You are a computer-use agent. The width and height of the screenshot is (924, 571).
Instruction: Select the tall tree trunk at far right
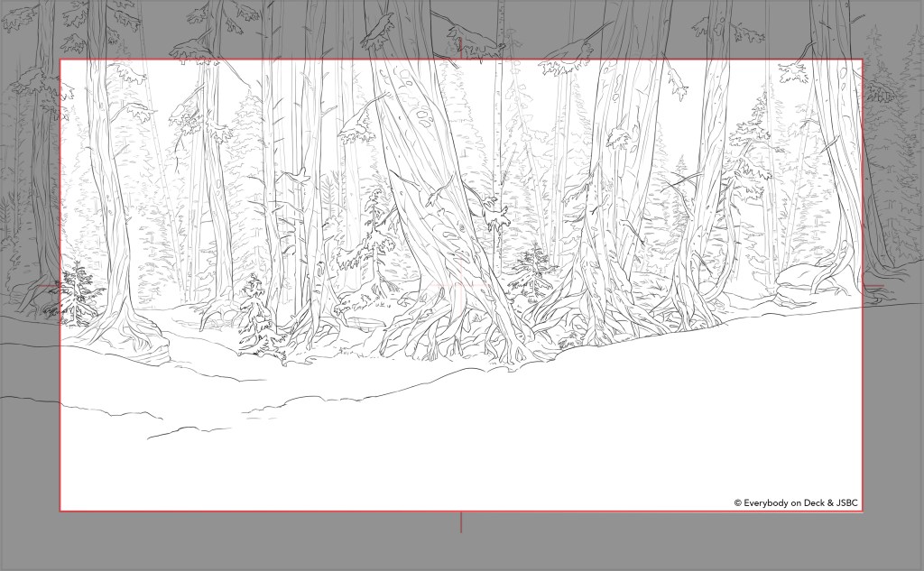(835, 135)
